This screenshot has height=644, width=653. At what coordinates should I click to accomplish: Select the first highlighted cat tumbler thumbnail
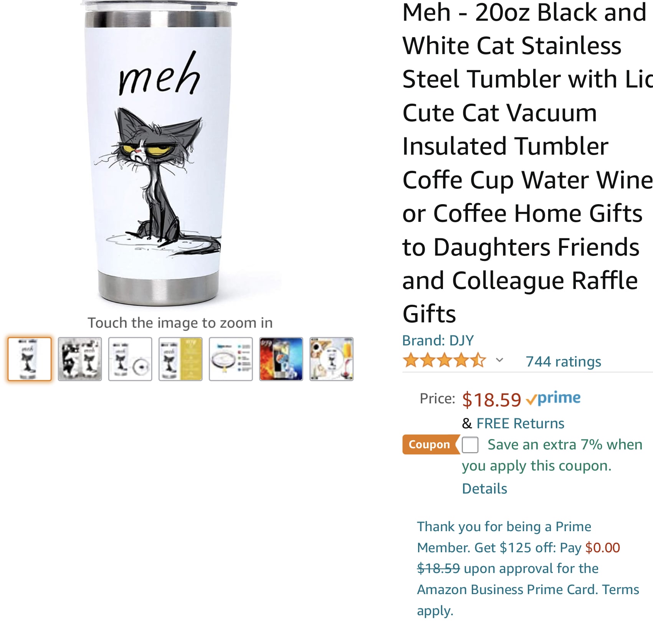pyautogui.click(x=30, y=359)
